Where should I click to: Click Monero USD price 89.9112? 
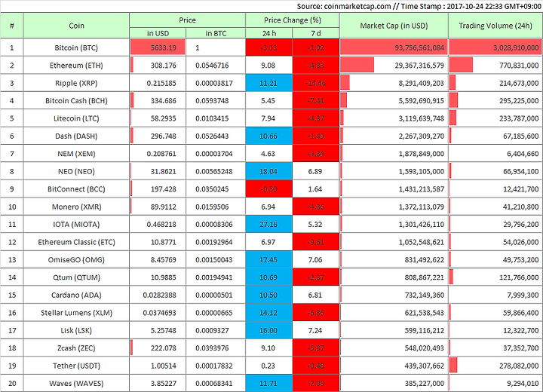tap(158, 207)
